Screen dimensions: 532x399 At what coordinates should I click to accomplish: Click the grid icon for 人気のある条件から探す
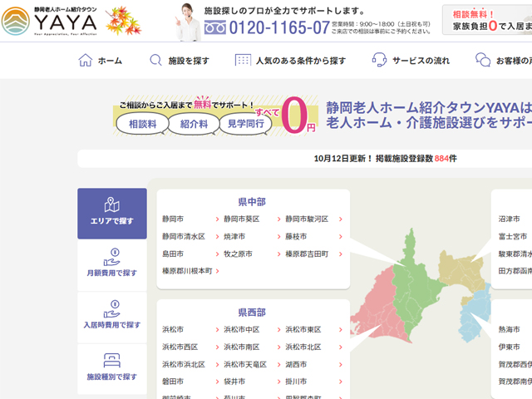[x=243, y=61]
